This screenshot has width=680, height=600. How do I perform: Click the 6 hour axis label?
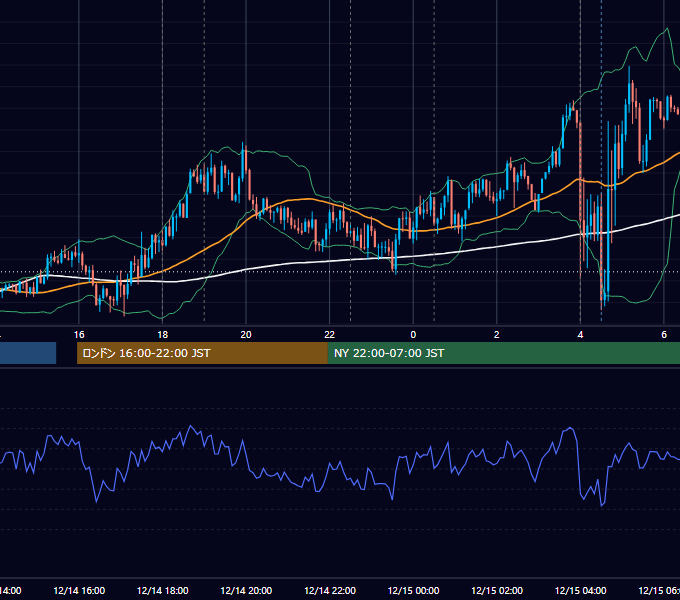point(664,334)
